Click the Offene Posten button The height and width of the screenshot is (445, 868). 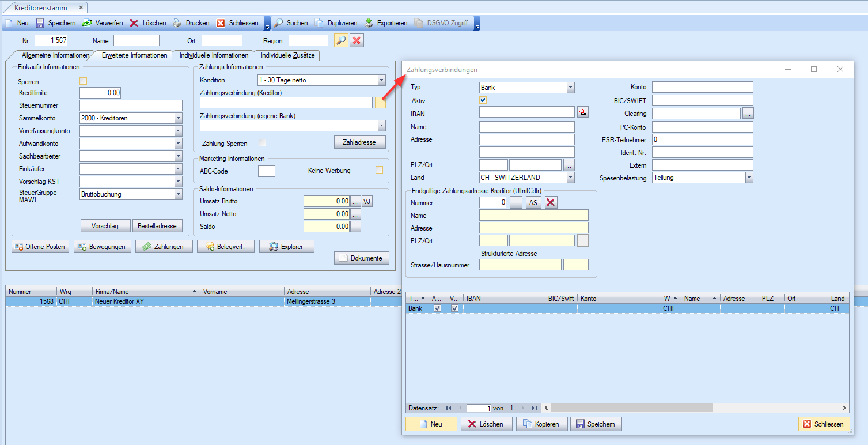[40, 247]
